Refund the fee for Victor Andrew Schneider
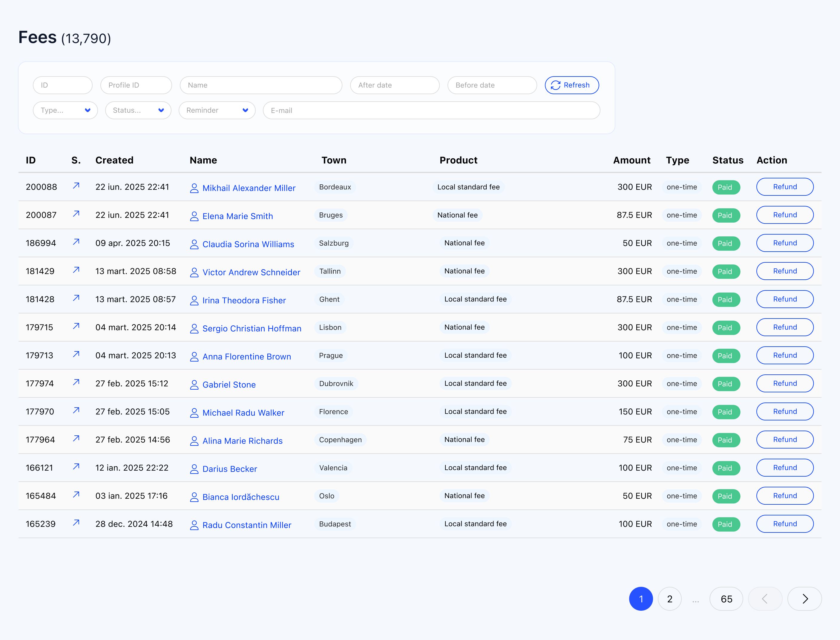 [785, 271]
